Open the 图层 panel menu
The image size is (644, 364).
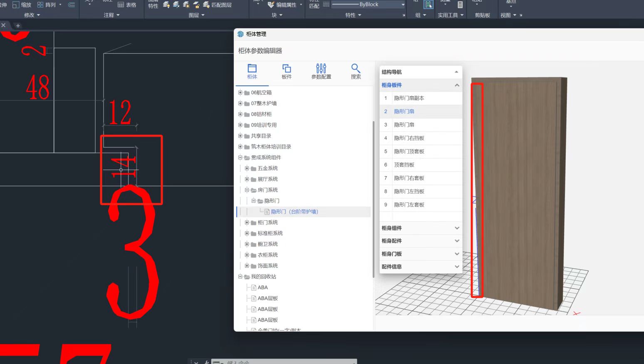click(x=197, y=15)
